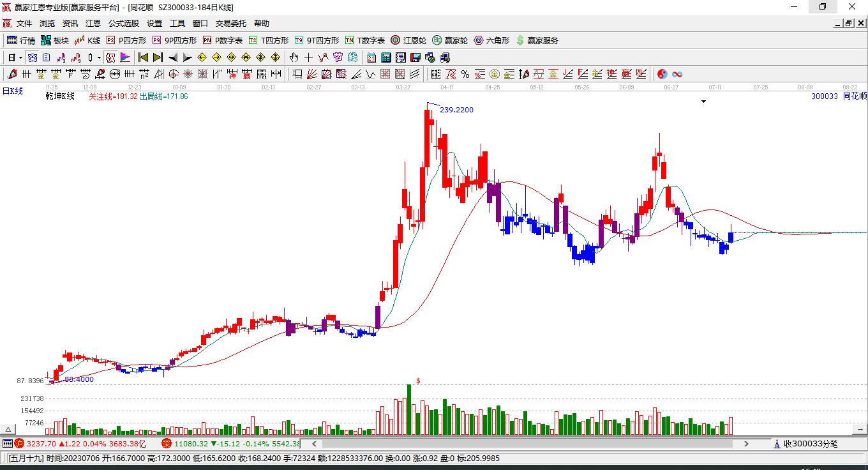Click the red $ marker above volume
Viewport: 868px width, 470px height.
[418, 381]
